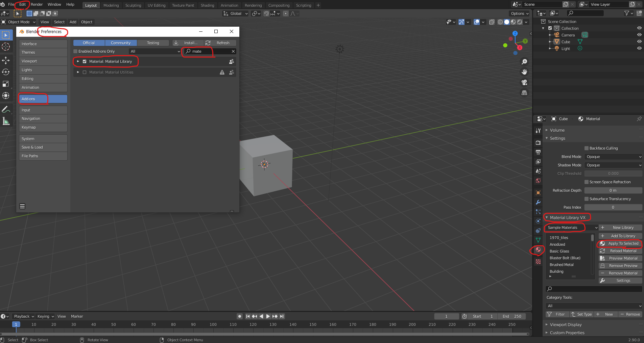Expand the Material Utilities add-on details

point(78,72)
